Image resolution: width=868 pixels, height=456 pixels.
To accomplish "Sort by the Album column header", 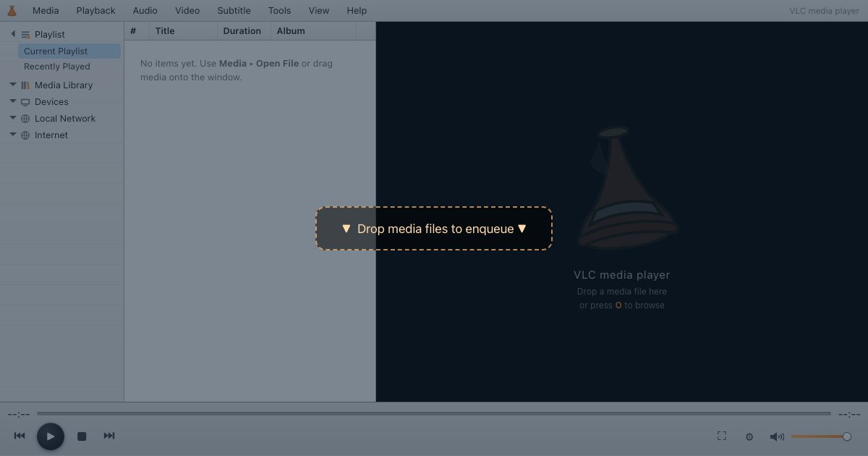I will tap(313, 31).
